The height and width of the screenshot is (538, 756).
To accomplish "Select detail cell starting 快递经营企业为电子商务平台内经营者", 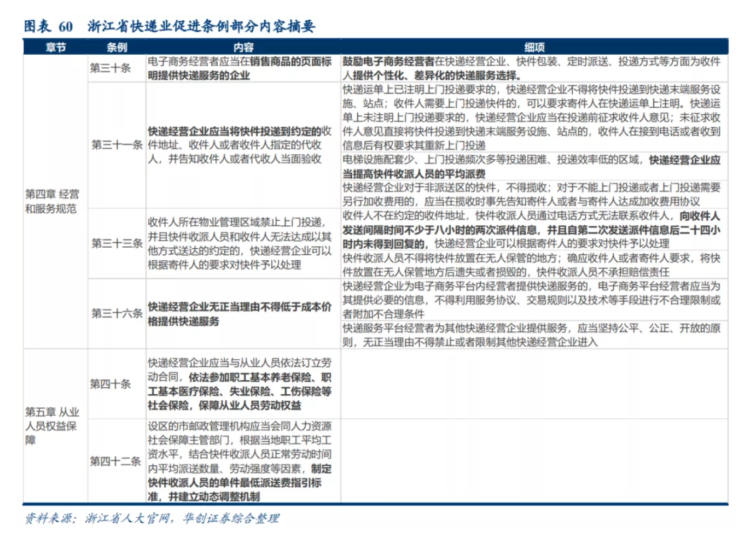I will [x=534, y=300].
